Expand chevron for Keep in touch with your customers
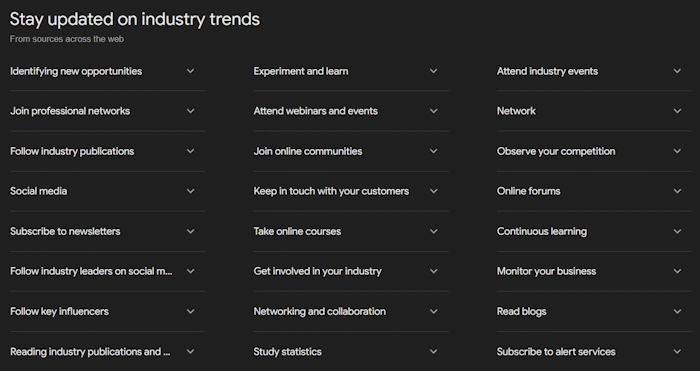Image resolution: width=700 pixels, height=371 pixels. click(433, 191)
